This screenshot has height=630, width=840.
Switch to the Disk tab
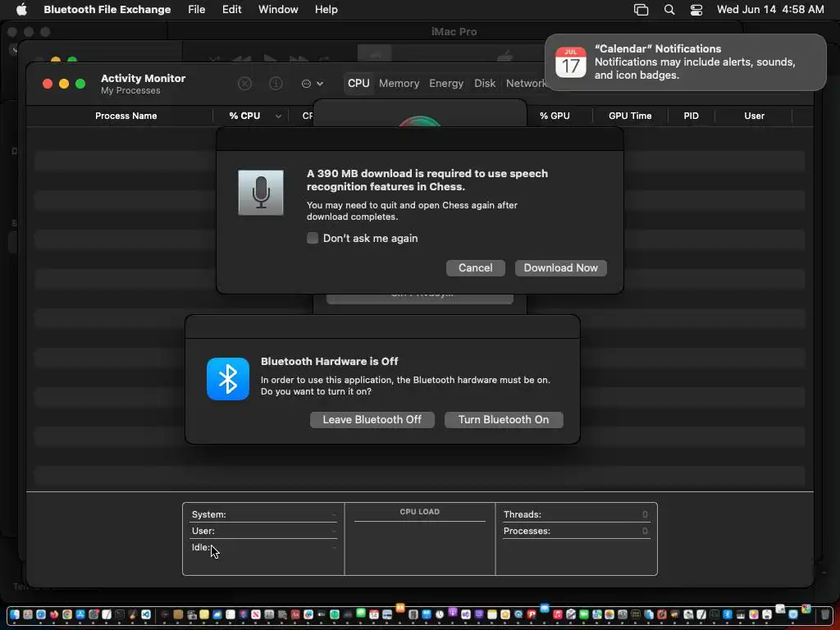485,84
